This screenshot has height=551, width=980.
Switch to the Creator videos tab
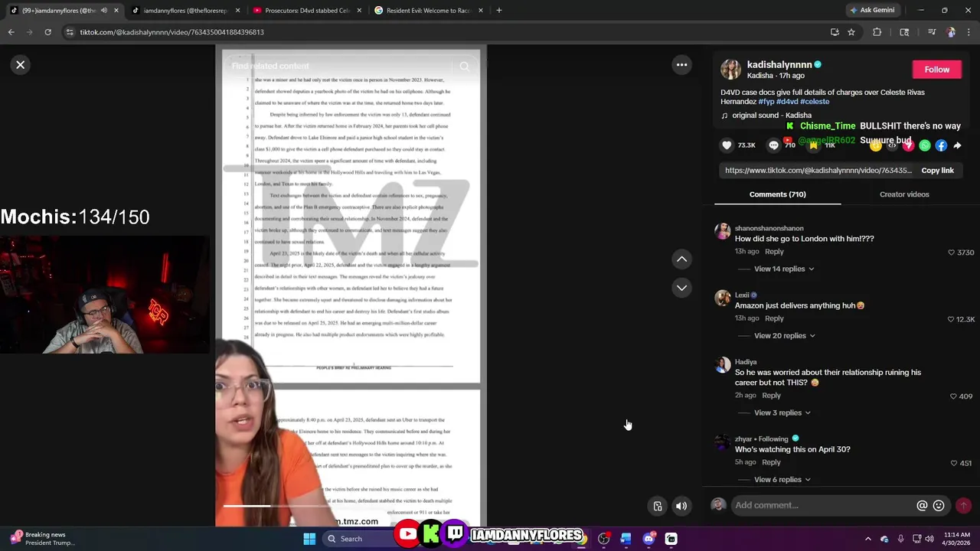[904, 194]
